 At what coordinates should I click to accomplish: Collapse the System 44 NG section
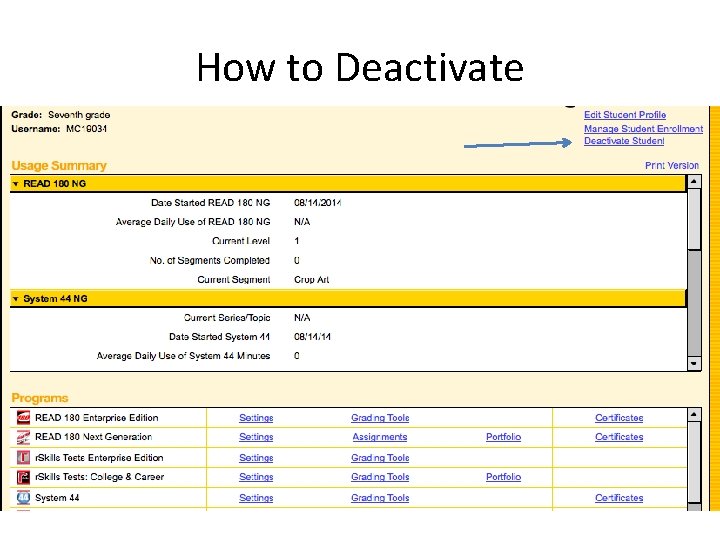[x=16, y=299]
